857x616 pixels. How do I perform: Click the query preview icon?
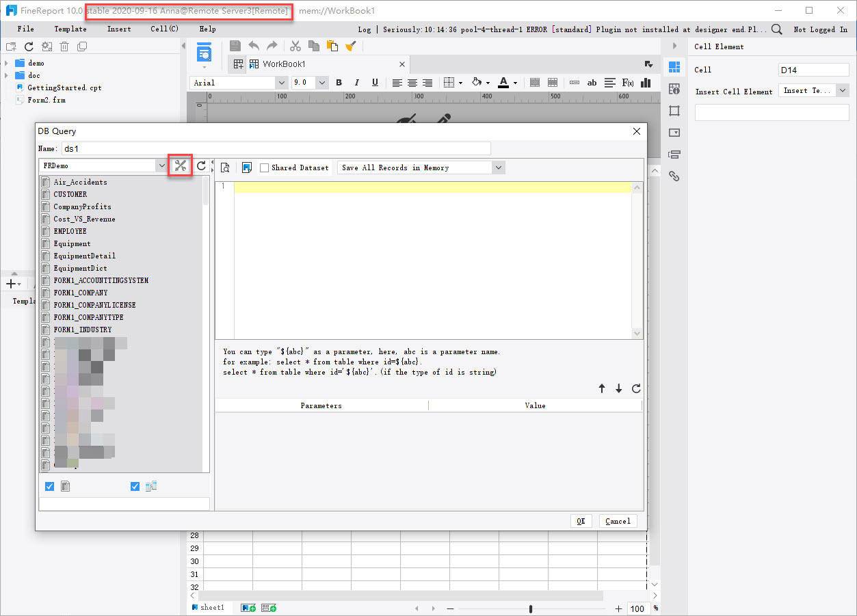(226, 166)
